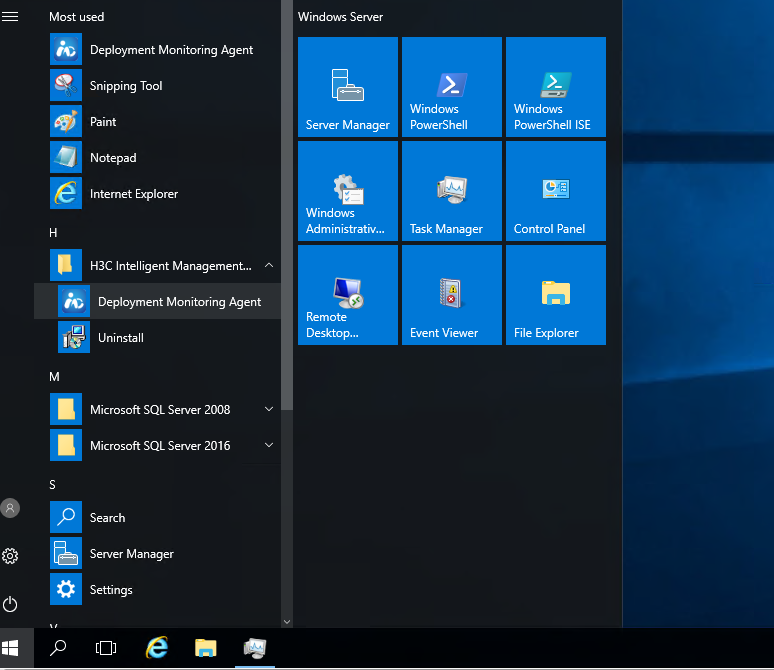Open the user account menu icon

click(10, 508)
